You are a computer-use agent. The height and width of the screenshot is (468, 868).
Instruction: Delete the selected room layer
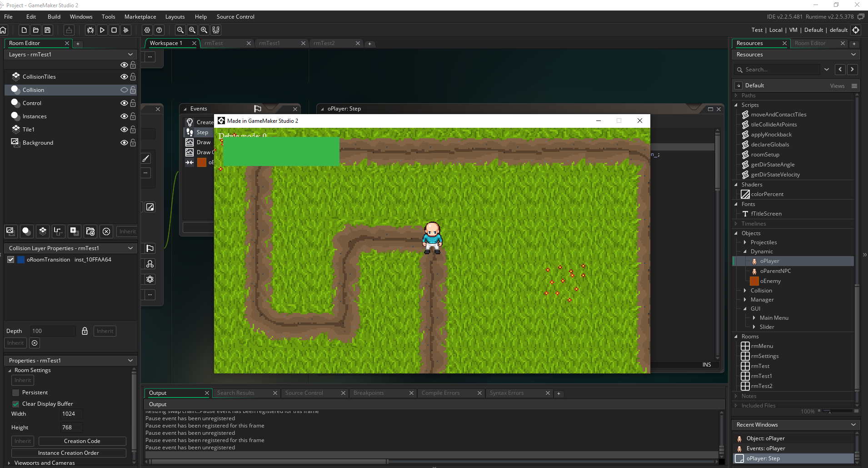pos(106,231)
